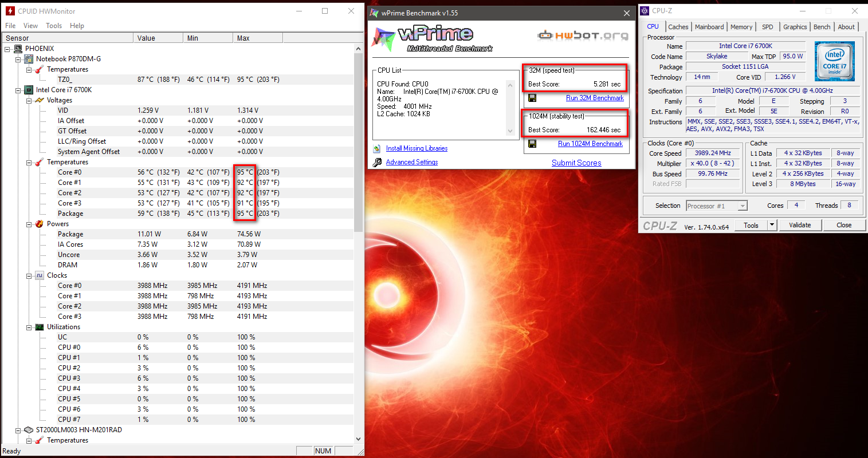Click the Powers flame icon in HWMonitor
Screen dimensions: 868x458
point(40,224)
